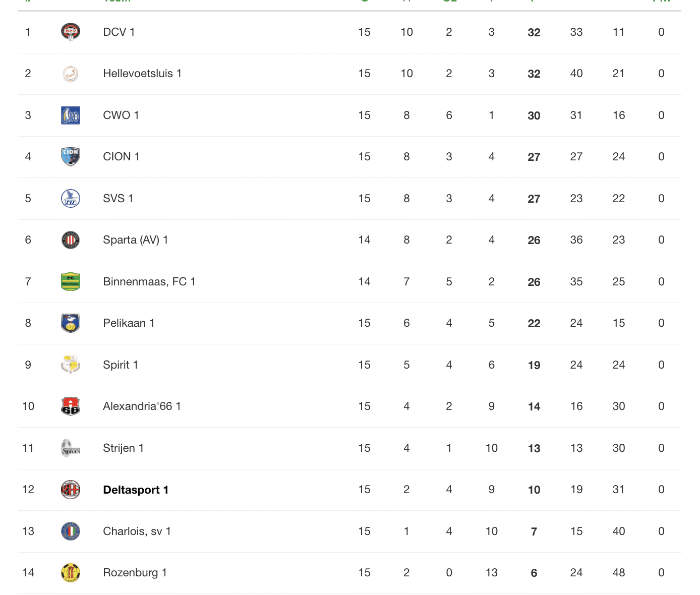Image resolution: width=700 pixels, height=595 pixels.
Task: Click the Alexandria'66 1 team name
Action: (142, 406)
